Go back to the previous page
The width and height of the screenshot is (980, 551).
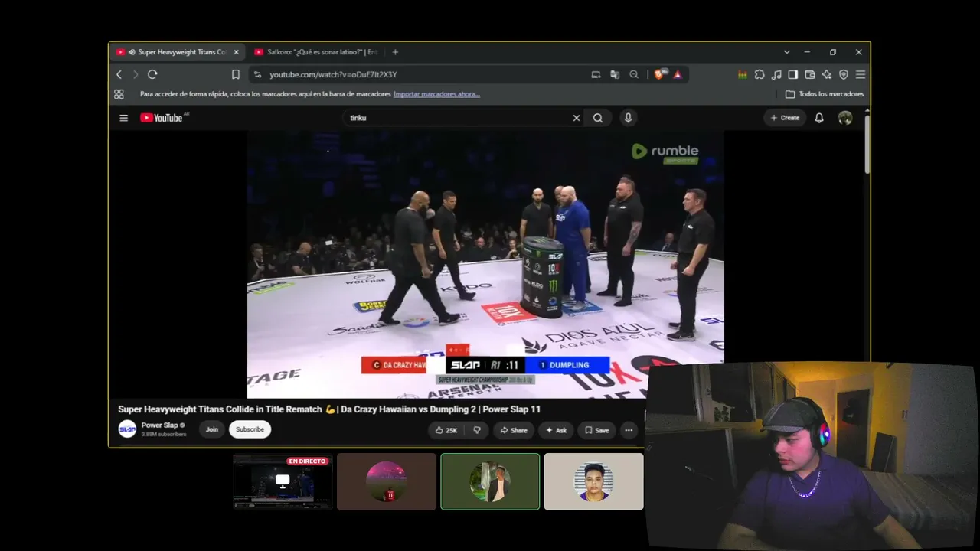119,74
